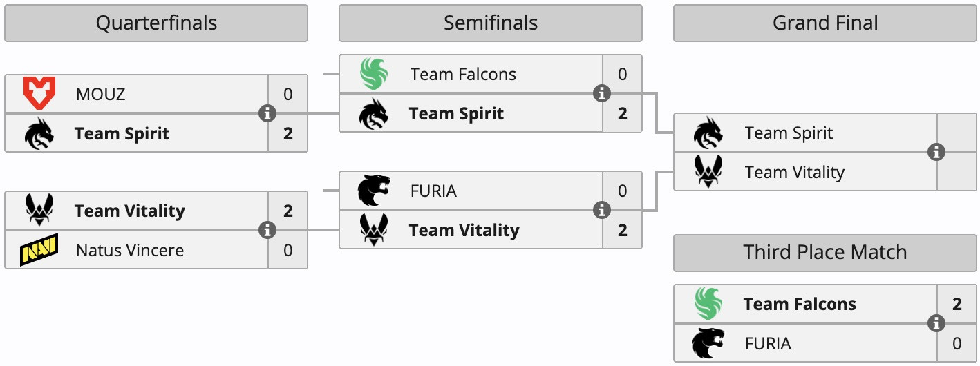Click Team Falcons name in Third Place Match
This screenshot has height=366, width=980.
[800, 304]
